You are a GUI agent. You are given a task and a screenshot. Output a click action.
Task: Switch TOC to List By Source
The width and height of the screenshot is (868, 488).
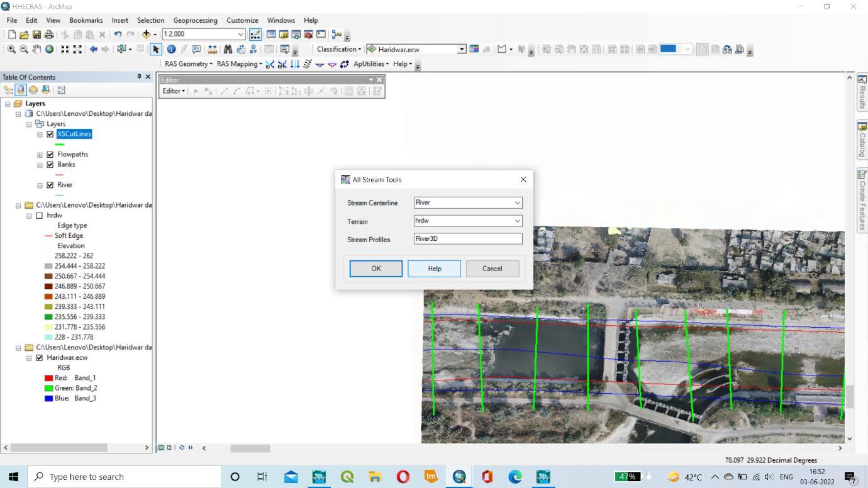point(21,90)
